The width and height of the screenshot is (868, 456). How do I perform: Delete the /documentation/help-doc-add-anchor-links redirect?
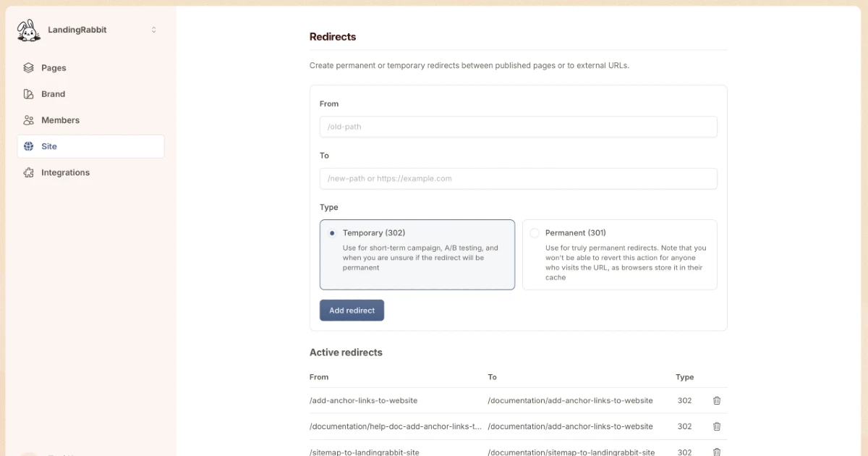pos(717,426)
